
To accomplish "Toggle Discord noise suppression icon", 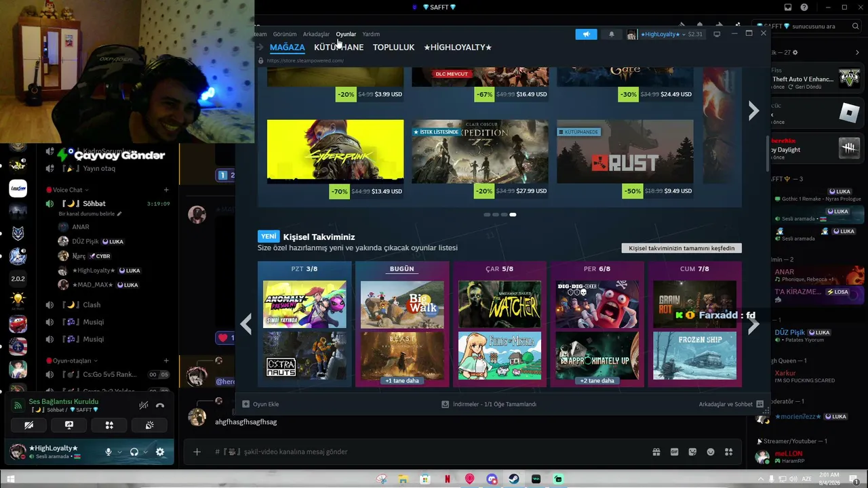I will tap(143, 405).
